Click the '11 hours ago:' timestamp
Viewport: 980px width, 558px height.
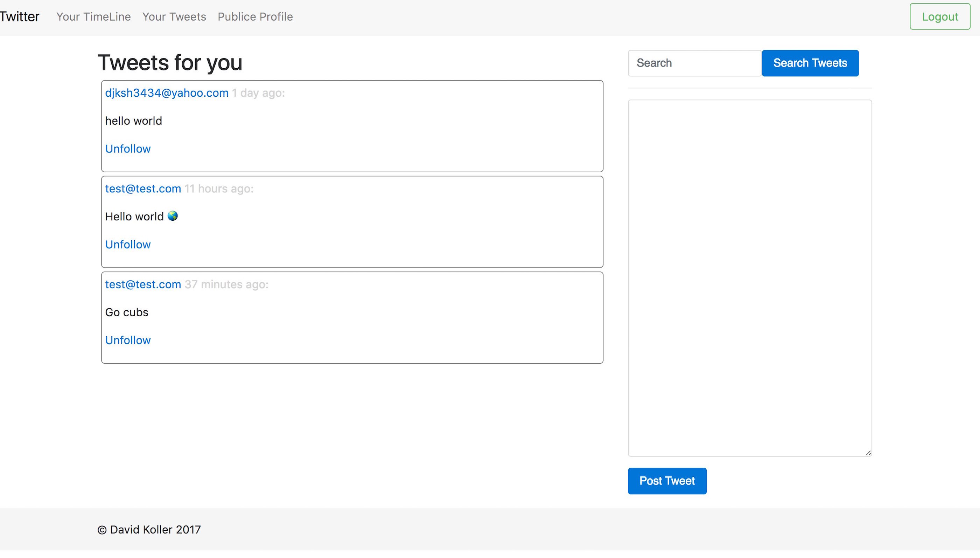(219, 188)
